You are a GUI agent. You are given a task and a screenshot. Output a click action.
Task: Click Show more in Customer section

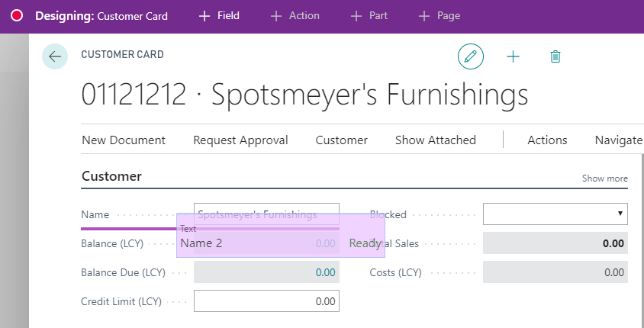coord(604,178)
